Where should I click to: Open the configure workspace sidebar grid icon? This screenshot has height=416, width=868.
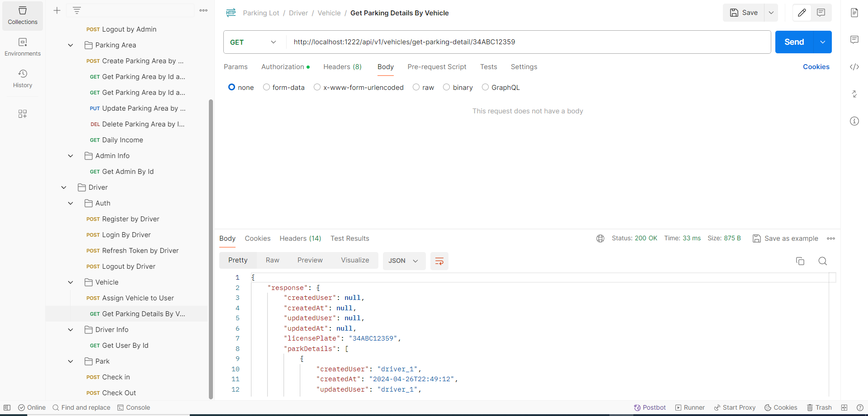pyautogui.click(x=23, y=114)
